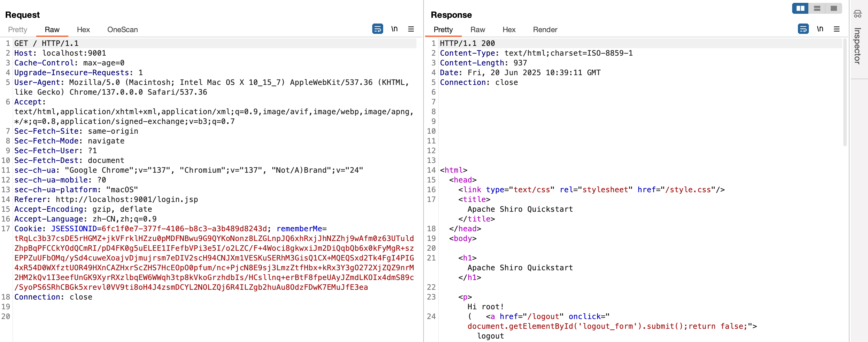
Task: Click the 'Content-Length' header name
Action: point(472,63)
